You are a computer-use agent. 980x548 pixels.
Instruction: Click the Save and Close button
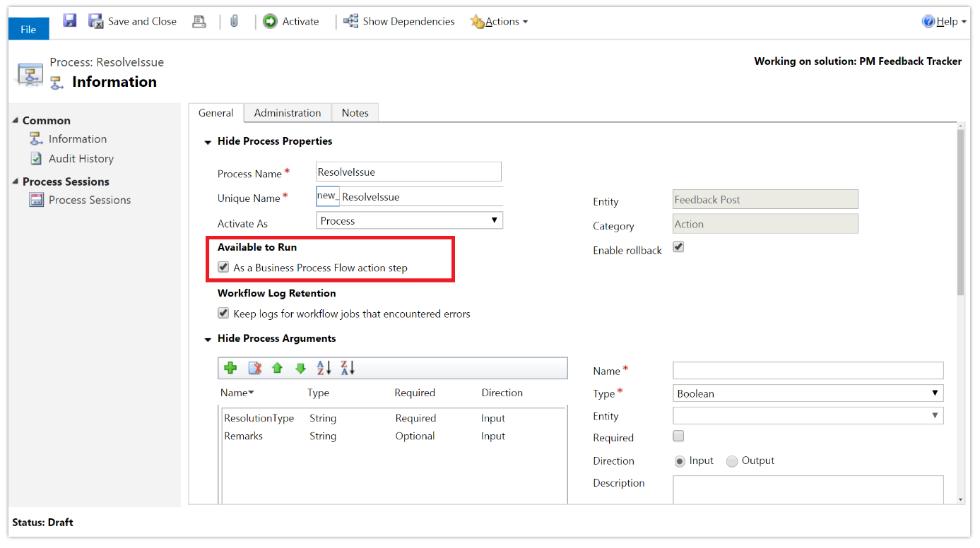tap(132, 21)
